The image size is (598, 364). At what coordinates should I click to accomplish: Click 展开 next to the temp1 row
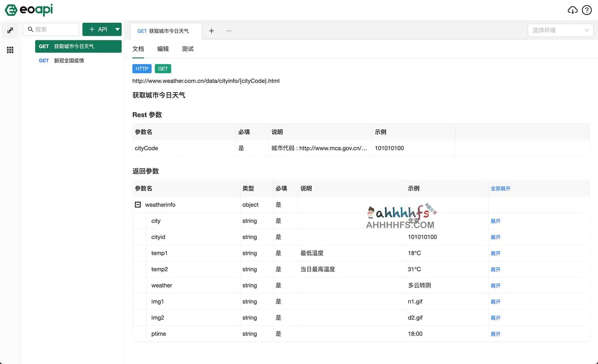point(496,253)
